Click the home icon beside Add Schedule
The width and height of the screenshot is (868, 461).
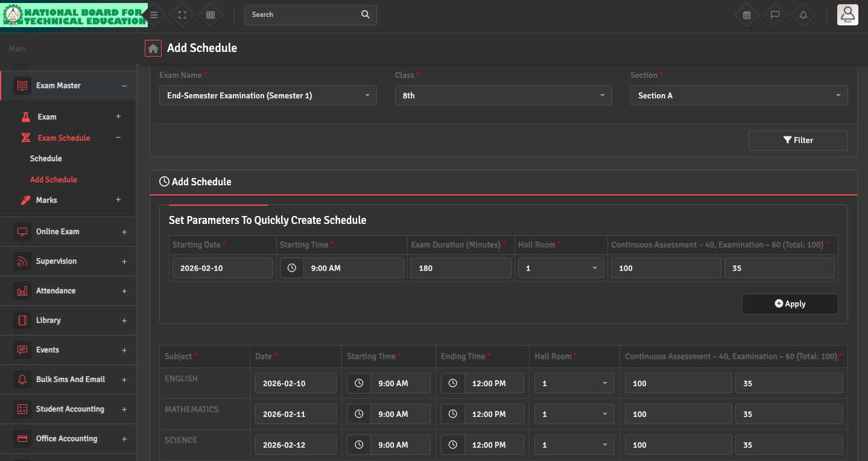coord(153,48)
